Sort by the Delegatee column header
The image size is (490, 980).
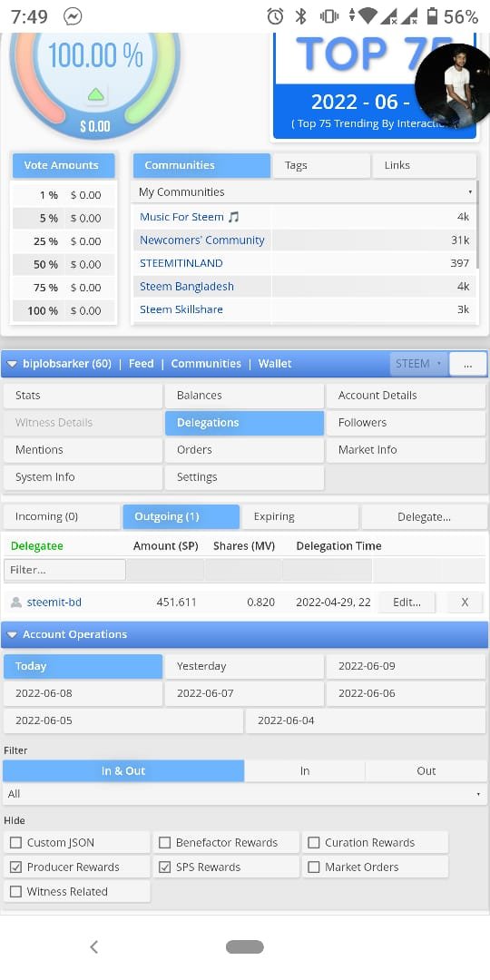(37, 546)
